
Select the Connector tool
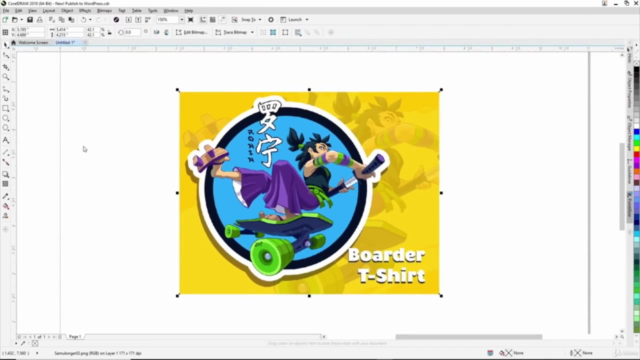(6, 162)
